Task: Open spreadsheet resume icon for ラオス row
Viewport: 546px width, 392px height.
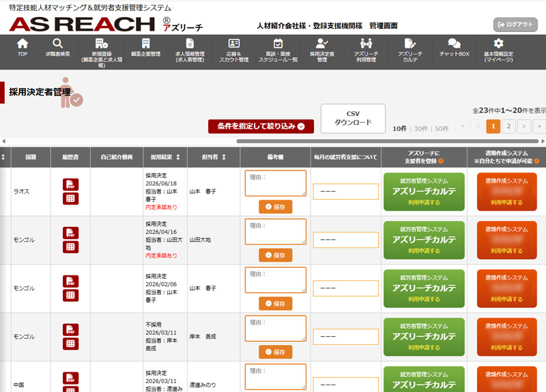Action: click(71, 198)
